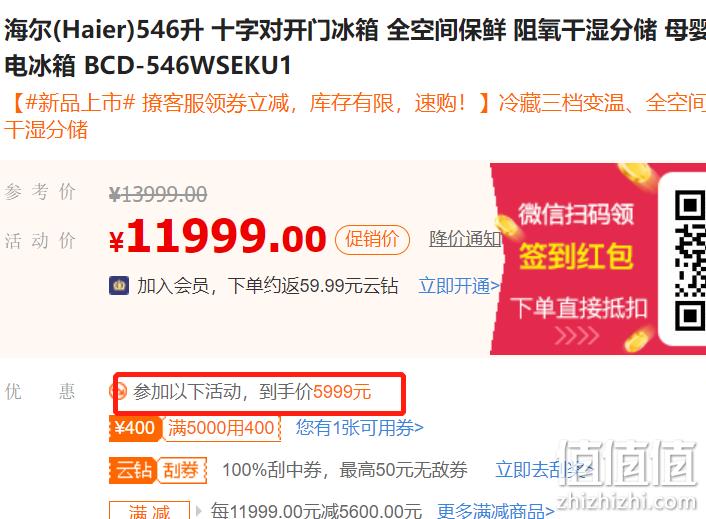The height and width of the screenshot is (519, 706).
Task: Click the 满减 tag
Action: point(149,510)
